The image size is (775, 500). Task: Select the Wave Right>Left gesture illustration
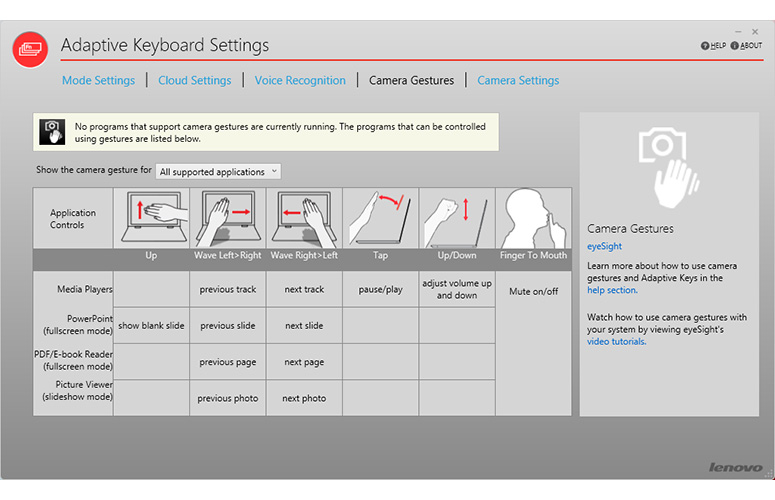pyautogui.click(x=304, y=218)
